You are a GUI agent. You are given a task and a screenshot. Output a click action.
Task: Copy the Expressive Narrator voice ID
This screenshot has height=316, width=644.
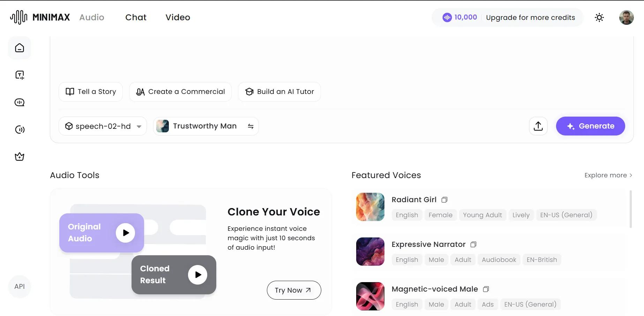[473, 244]
